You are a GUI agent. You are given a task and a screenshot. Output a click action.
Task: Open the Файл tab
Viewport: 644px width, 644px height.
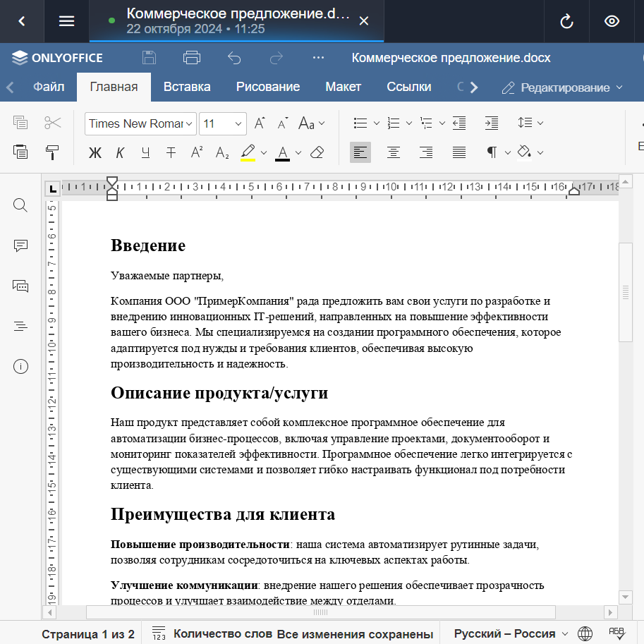(x=49, y=87)
